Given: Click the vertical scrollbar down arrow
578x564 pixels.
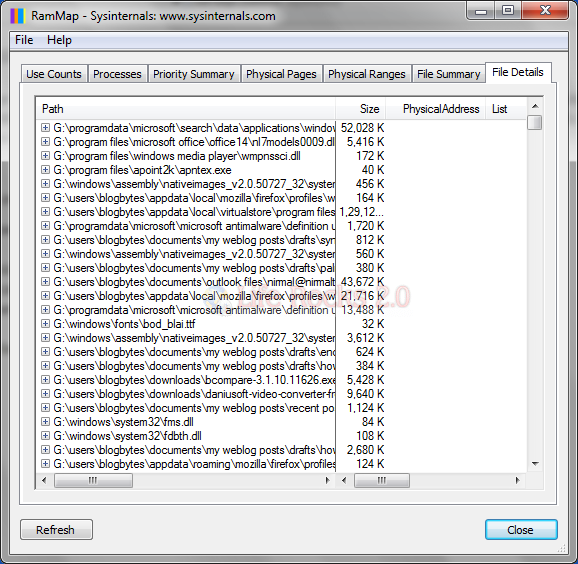Looking at the screenshot, I should pyautogui.click(x=535, y=464).
